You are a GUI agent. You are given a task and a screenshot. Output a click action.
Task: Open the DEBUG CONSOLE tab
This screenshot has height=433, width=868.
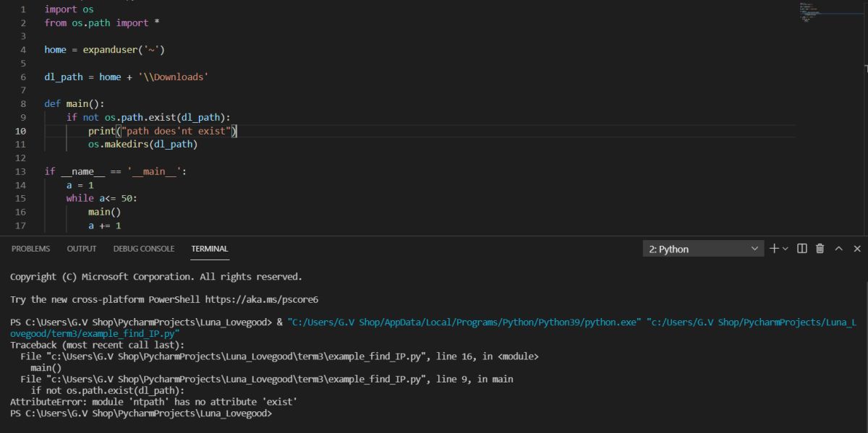144,249
